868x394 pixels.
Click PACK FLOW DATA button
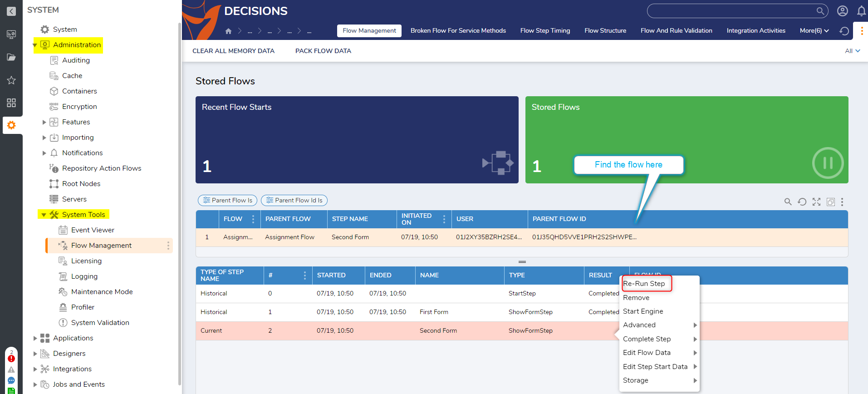(323, 51)
